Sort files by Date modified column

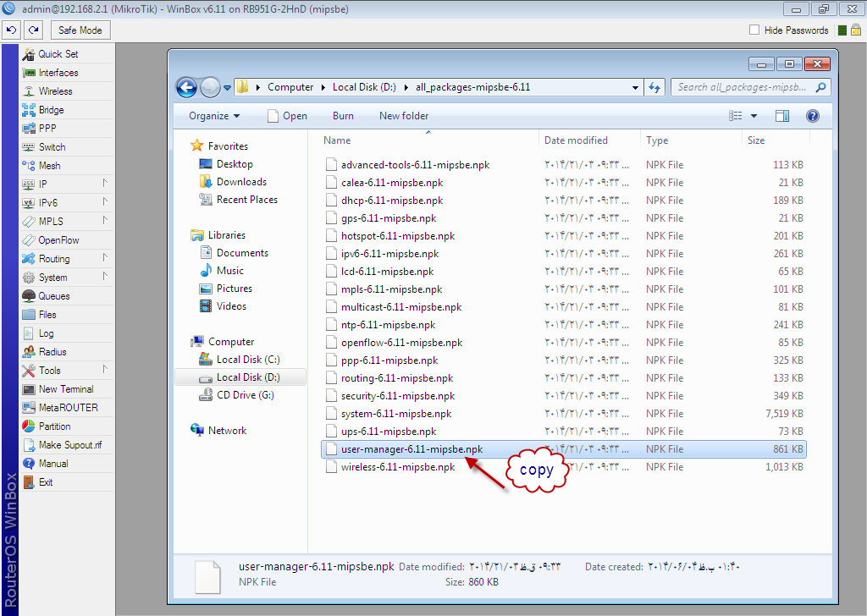tap(589, 140)
